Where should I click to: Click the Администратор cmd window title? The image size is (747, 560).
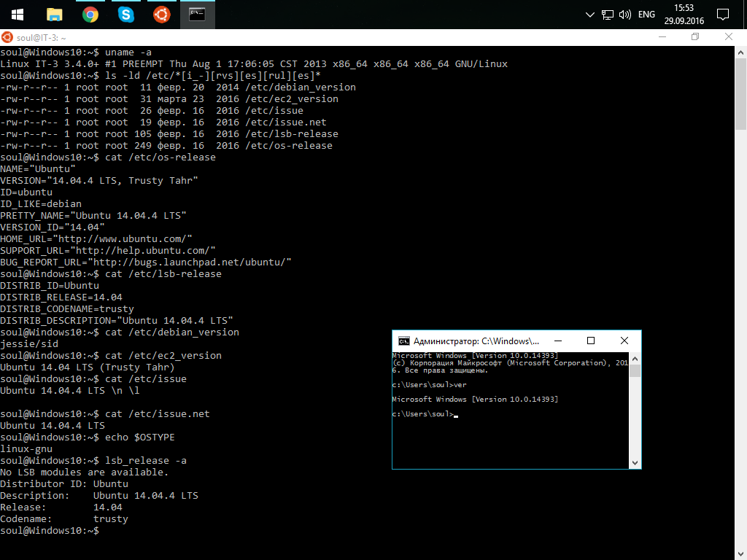476,341
